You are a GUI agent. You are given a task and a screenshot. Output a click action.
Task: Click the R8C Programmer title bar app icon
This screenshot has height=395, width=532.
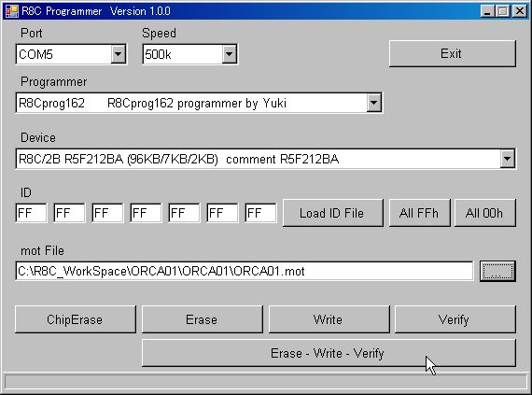click(x=11, y=11)
